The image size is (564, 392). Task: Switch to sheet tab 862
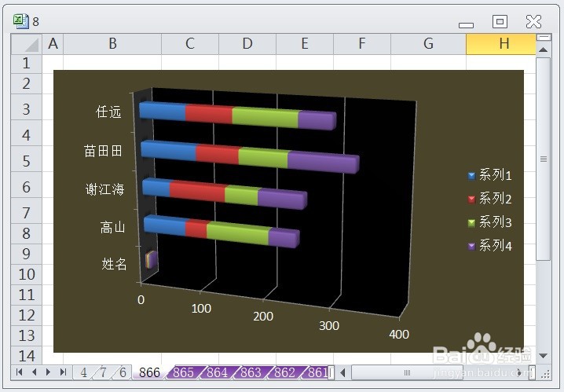coord(284,372)
